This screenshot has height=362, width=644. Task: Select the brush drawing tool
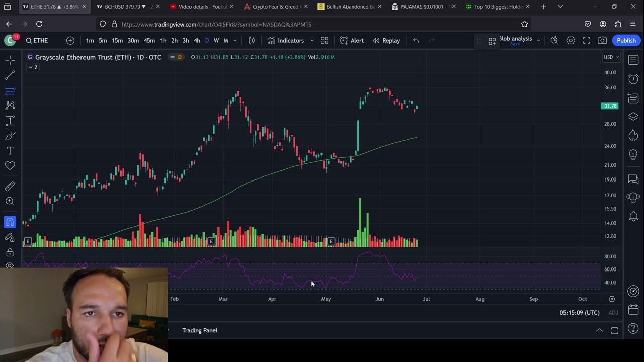coord(10,136)
